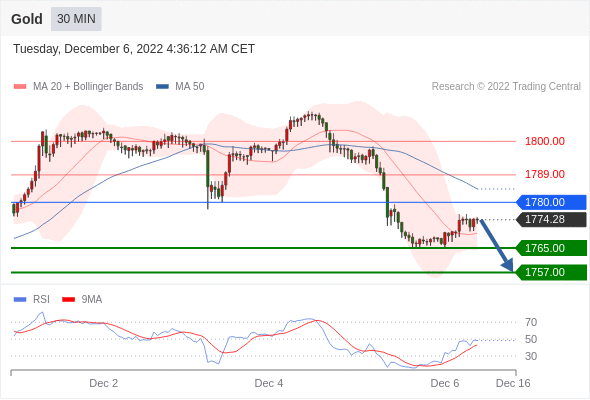Click the RSI legend label
Image resolution: width=590 pixels, height=400 pixels.
coord(41,300)
